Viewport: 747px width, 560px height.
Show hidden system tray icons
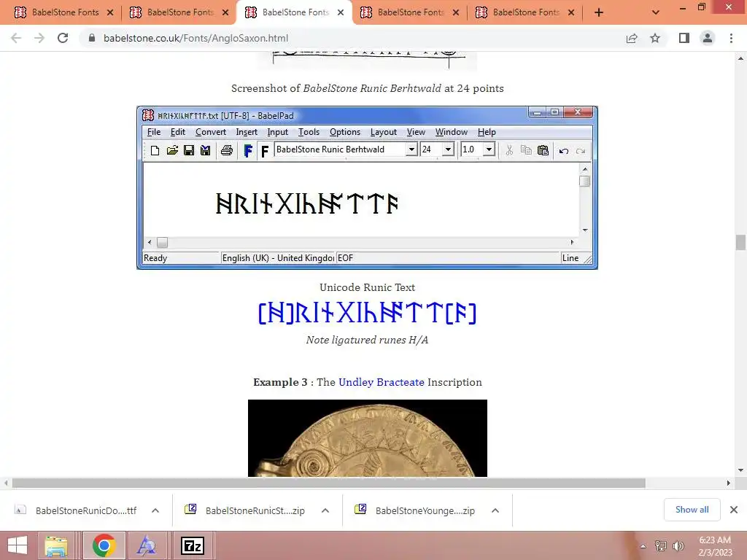coord(643,545)
